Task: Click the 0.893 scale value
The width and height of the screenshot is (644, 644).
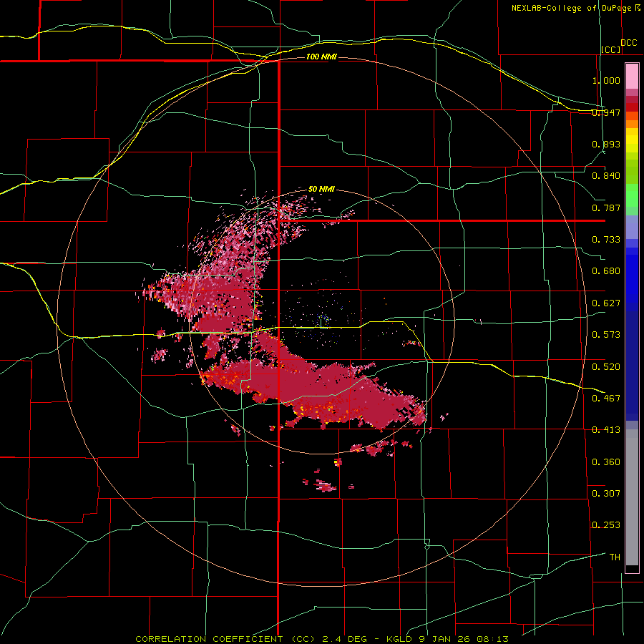Action: 606,144
